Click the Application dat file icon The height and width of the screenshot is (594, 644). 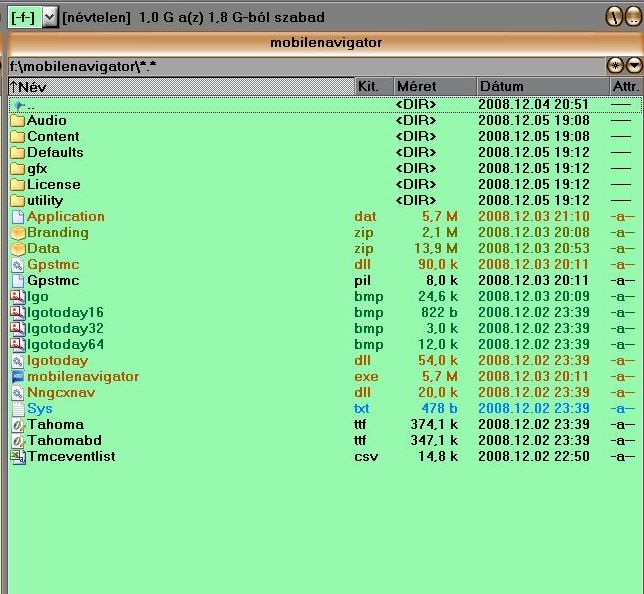click(18, 217)
